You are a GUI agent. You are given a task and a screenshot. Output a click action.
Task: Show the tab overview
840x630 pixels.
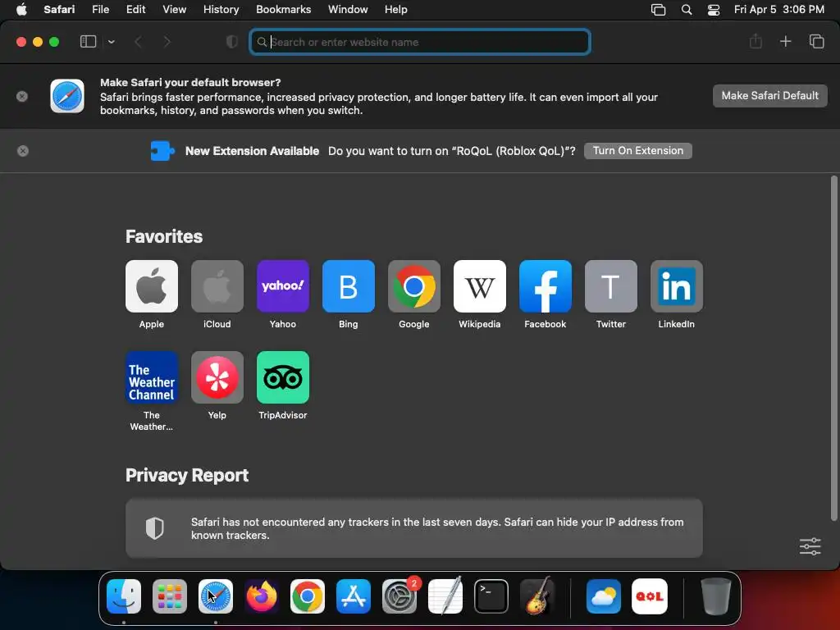pyautogui.click(x=816, y=41)
